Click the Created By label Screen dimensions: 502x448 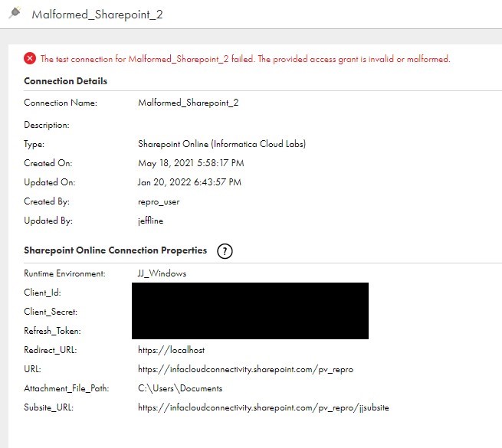(x=47, y=201)
